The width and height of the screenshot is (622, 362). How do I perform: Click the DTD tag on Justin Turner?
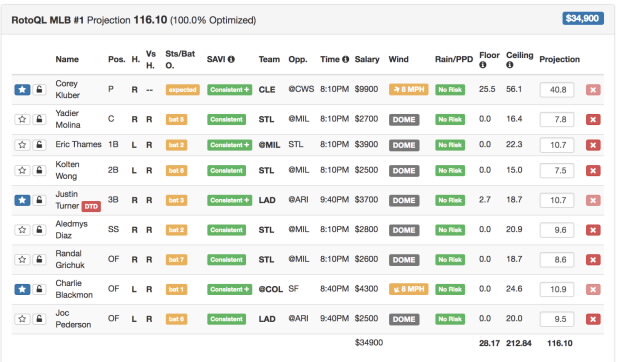point(91,207)
